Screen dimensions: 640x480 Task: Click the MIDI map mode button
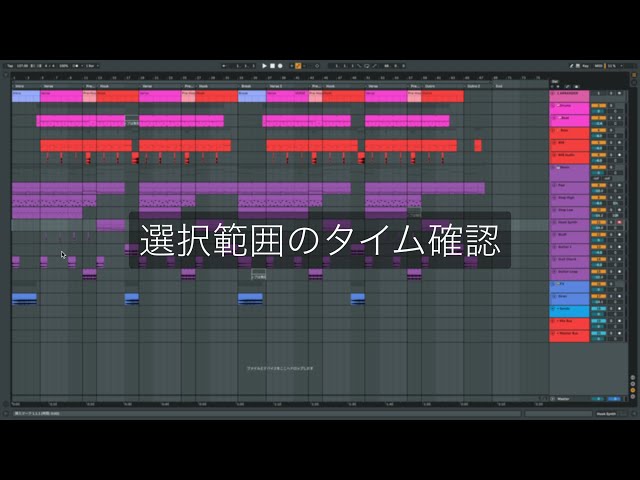pos(598,66)
